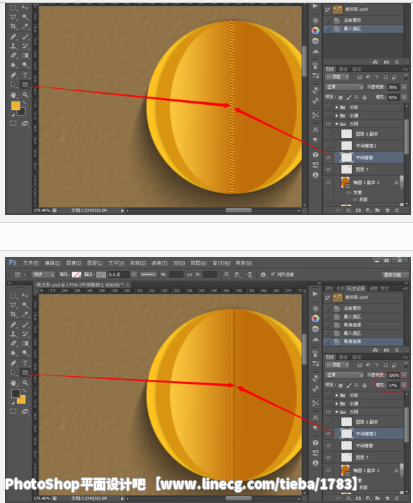Select the Lasso tool in the lower screenshot

click(13, 305)
